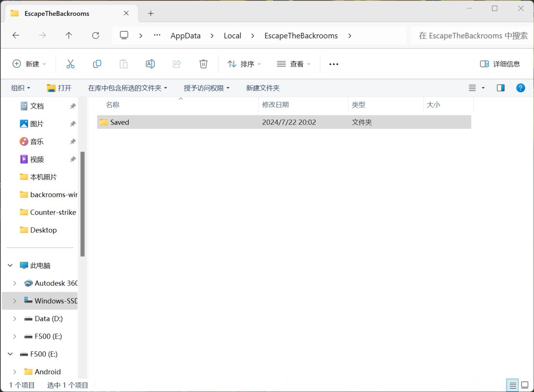Click the forward navigation arrow
This screenshot has width=534, height=392.
click(43, 35)
